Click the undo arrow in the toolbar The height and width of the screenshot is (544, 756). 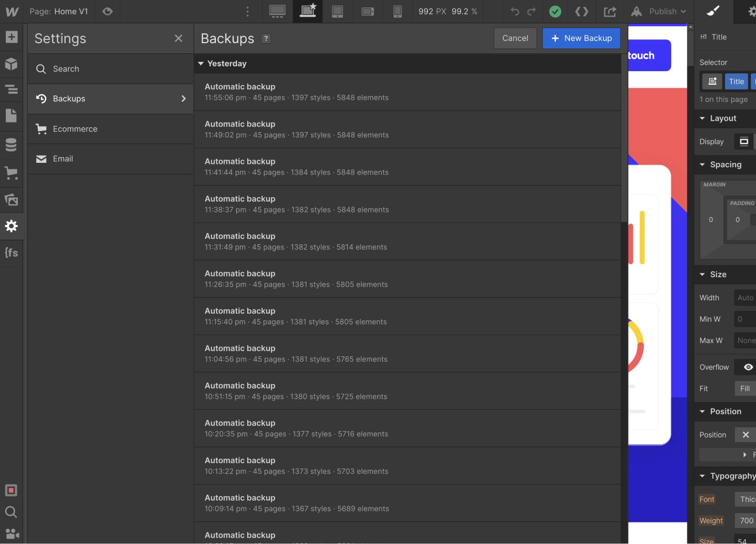[x=514, y=11]
